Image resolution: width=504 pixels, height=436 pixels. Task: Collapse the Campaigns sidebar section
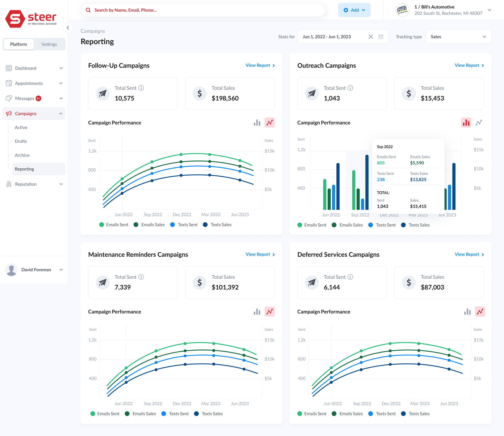pos(60,113)
